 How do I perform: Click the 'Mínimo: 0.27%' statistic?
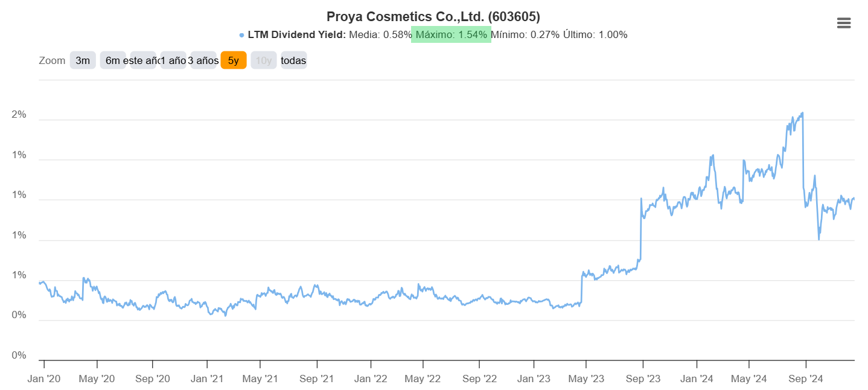[x=525, y=35]
